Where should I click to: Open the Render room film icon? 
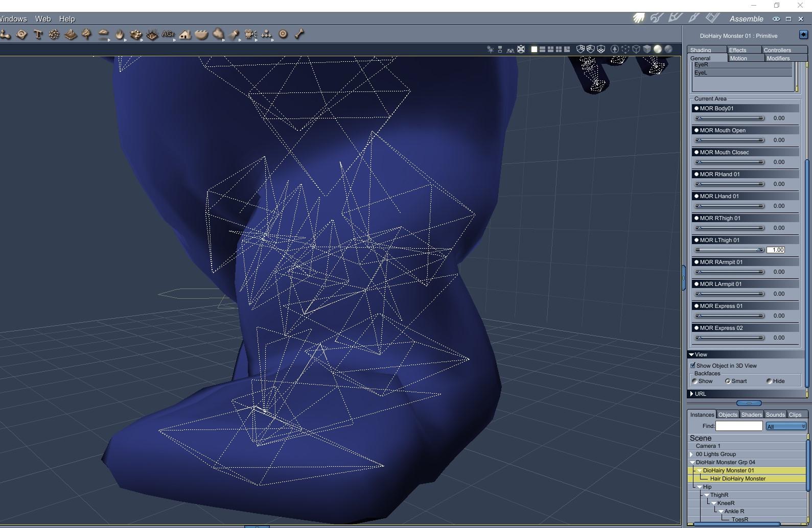click(712, 18)
